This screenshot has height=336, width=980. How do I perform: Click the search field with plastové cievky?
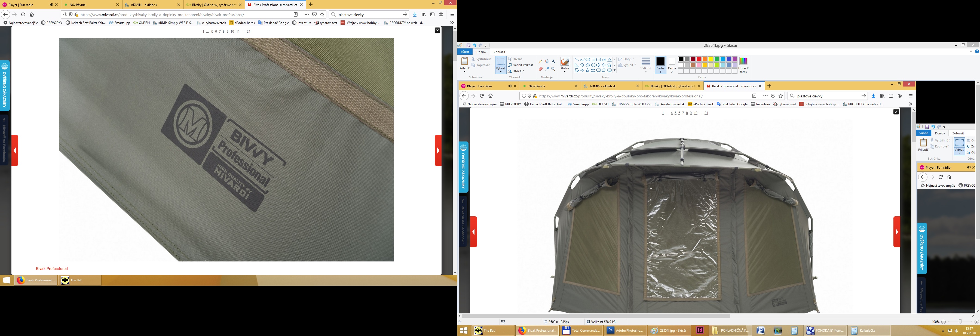pos(369,14)
